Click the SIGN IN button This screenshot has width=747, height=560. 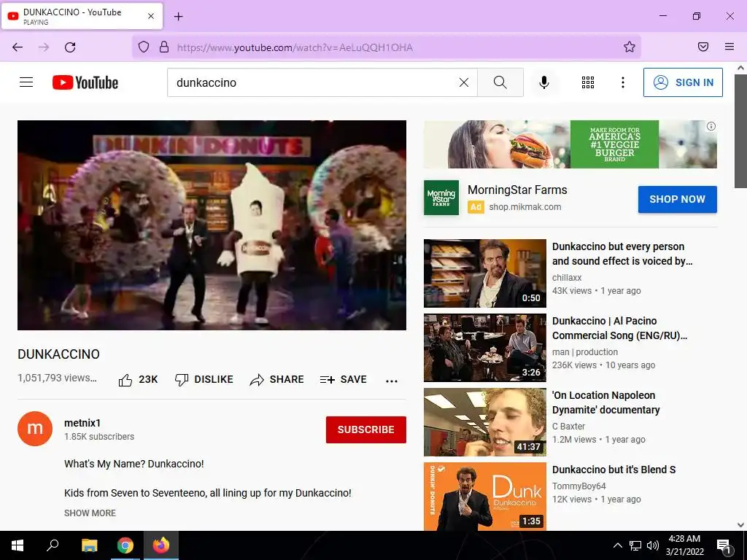(683, 82)
